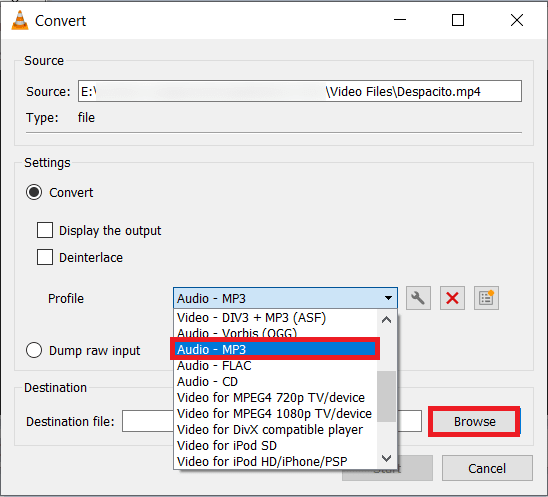The height and width of the screenshot is (497, 548).
Task: Click the VLC cone icon in title bar
Action: pos(20,21)
